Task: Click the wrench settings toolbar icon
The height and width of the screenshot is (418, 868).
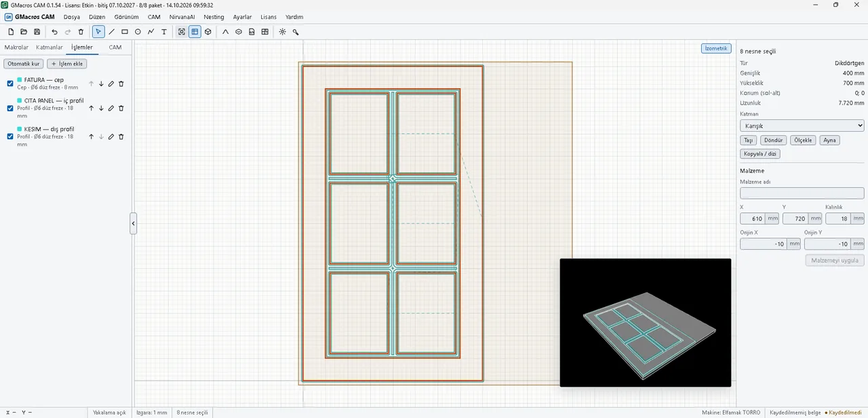Action: pos(296,32)
